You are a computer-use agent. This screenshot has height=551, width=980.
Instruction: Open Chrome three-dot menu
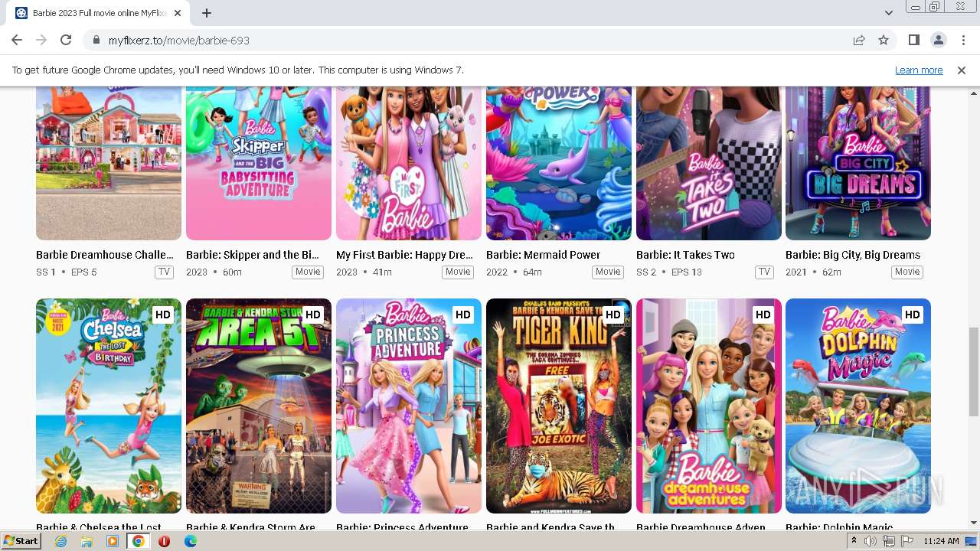point(962,40)
